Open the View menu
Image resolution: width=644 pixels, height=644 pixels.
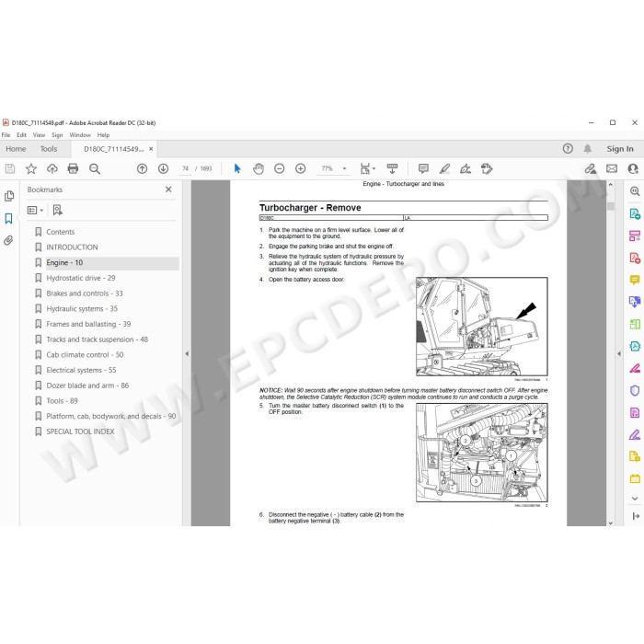point(39,135)
